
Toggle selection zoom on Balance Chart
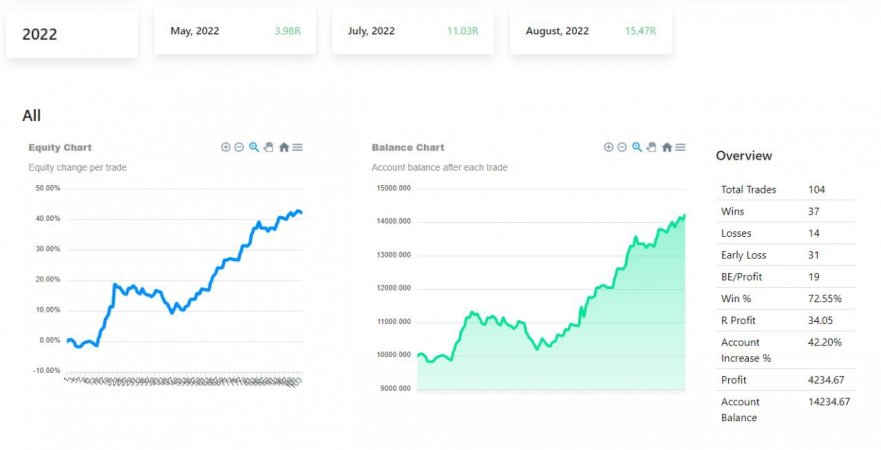(637, 147)
